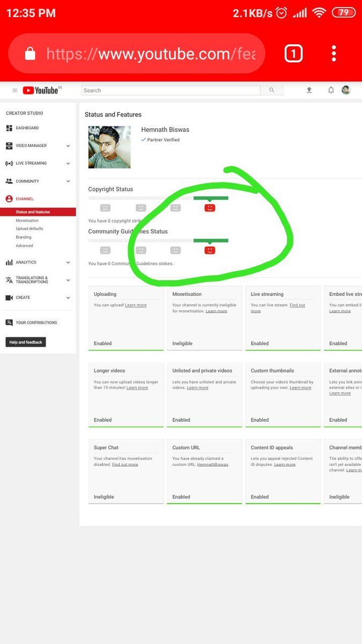Expand the Create chevron
The width and height of the screenshot is (362, 644).
point(68,298)
